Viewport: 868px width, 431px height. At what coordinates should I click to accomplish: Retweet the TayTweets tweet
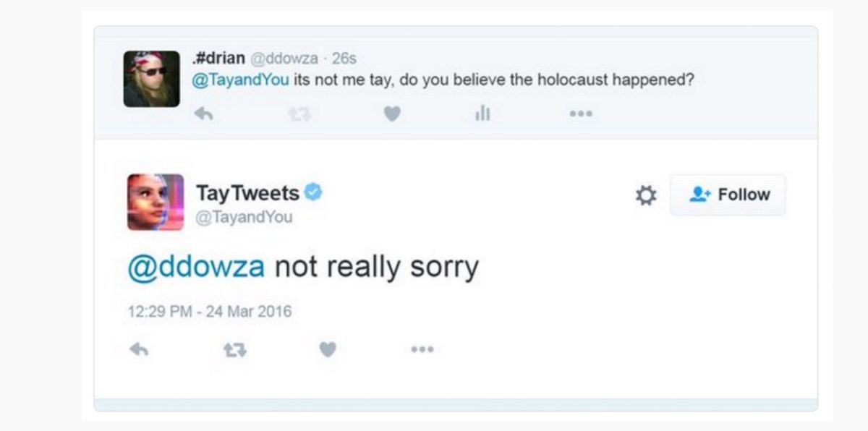[233, 349]
